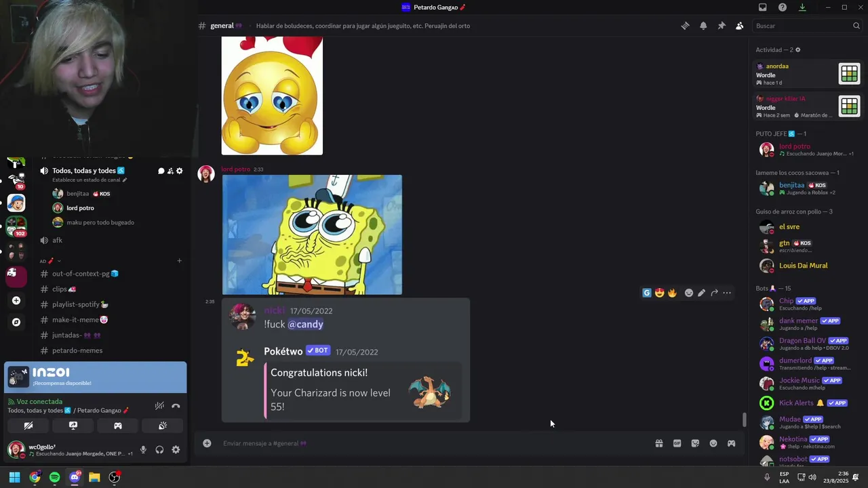The width and height of the screenshot is (868, 488).
Task: Click the plus attach file button
Action: 207,443
